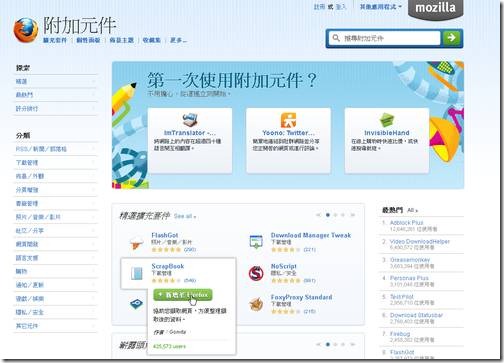Select first page dot of lower carousel
The height and width of the screenshot is (363, 504).
coord(328,344)
